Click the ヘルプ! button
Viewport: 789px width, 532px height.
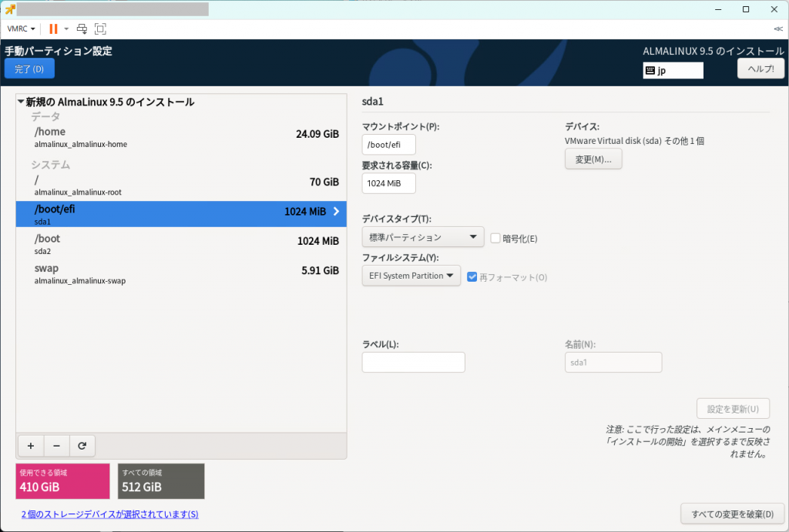(x=760, y=69)
